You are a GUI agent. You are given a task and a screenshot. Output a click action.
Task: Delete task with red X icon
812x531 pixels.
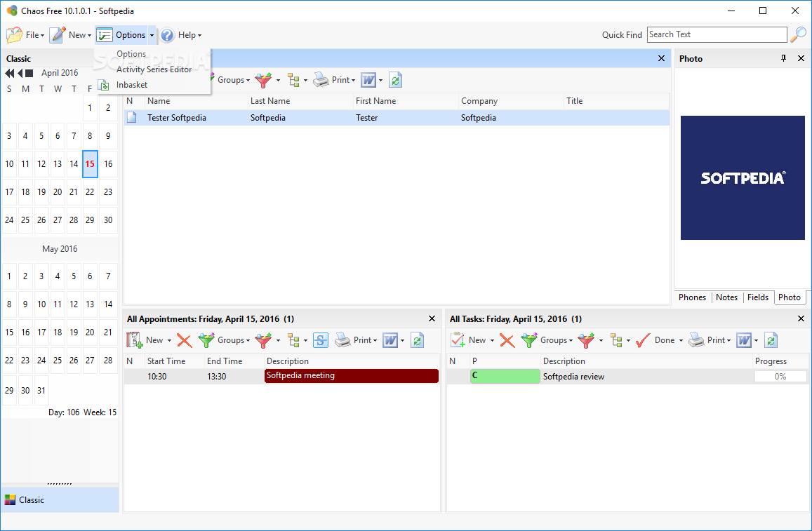pos(507,340)
